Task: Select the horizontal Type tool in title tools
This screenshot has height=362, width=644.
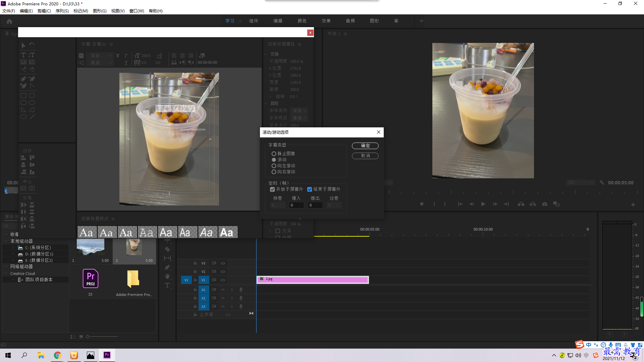Action: tap(23, 55)
